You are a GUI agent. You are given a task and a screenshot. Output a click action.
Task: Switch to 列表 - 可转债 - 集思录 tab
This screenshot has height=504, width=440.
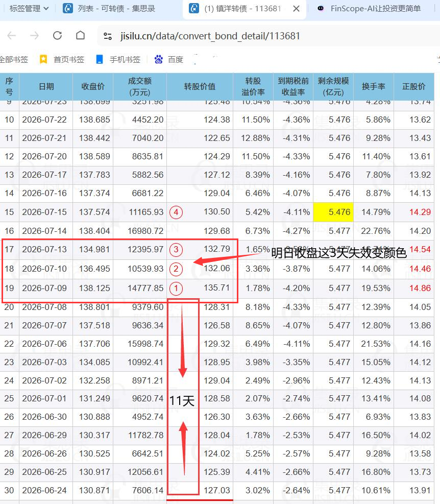pyautogui.click(x=109, y=9)
